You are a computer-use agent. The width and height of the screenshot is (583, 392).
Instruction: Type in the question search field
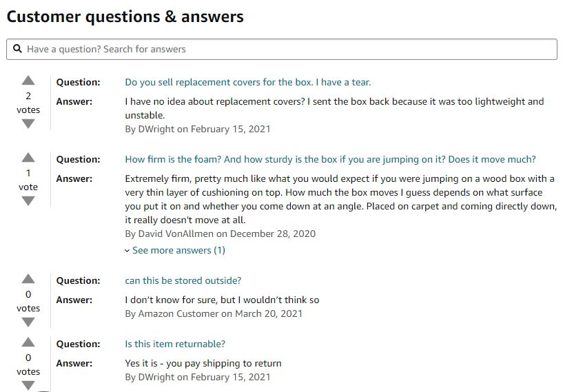click(289, 49)
